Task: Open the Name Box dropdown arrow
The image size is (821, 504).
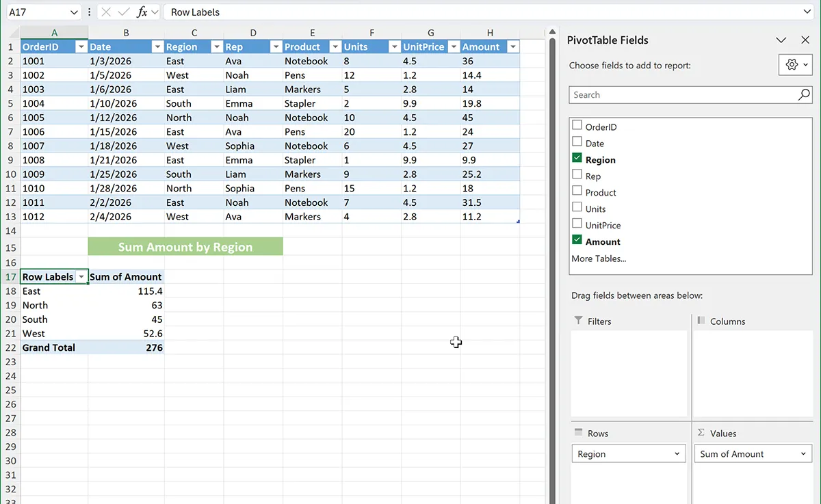Action: pyautogui.click(x=74, y=12)
